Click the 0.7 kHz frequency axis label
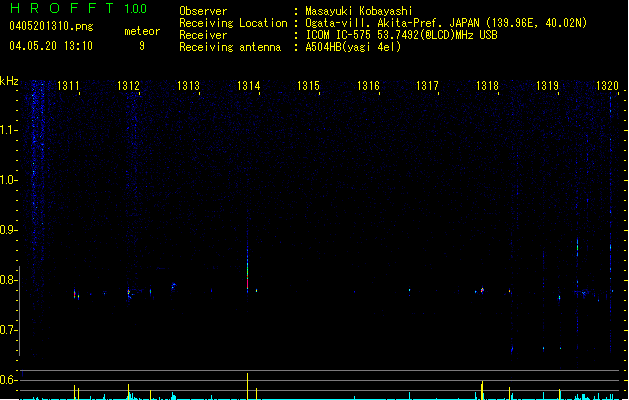 8,330
